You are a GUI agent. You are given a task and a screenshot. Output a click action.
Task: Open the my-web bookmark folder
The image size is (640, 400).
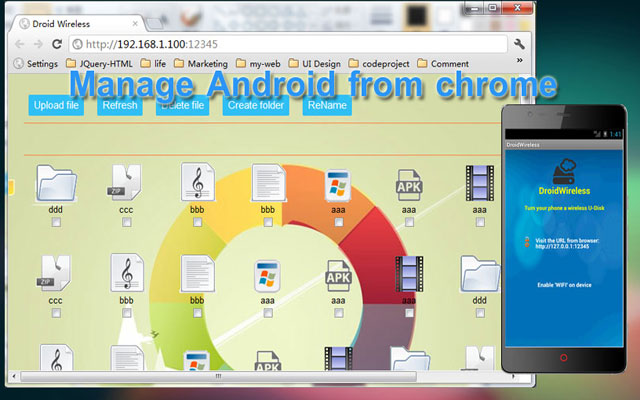coord(259,64)
